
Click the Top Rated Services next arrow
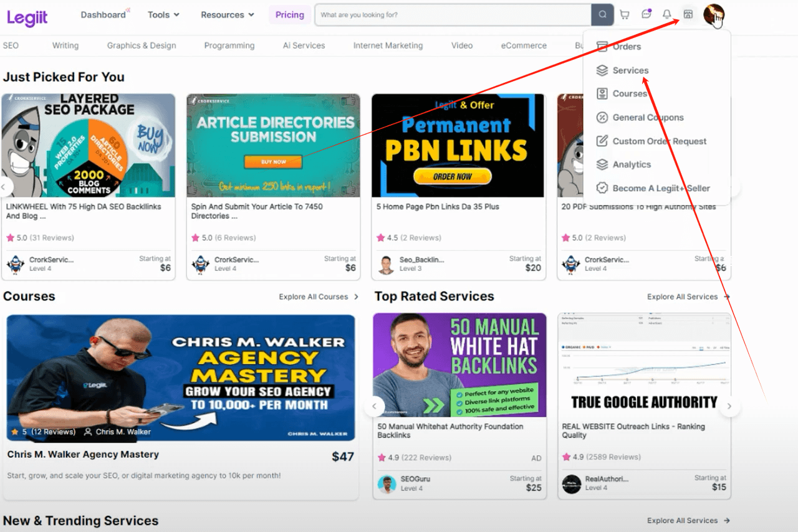click(x=729, y=406)
